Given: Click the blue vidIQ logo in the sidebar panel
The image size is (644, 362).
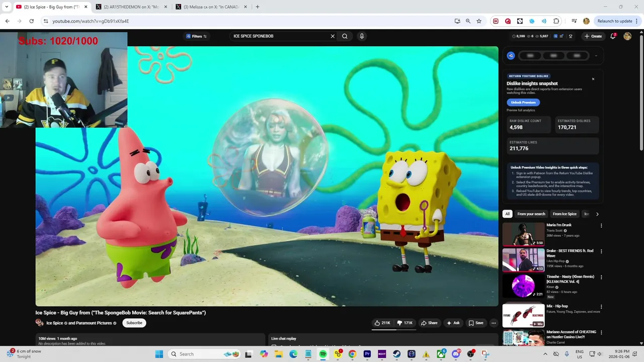Looking at the screenshot, I should [511, 56].
